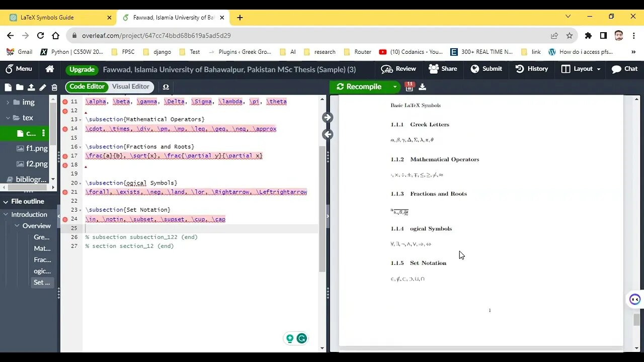Click the Recompile button
The image size is (644, 362).
click(359, 86)
